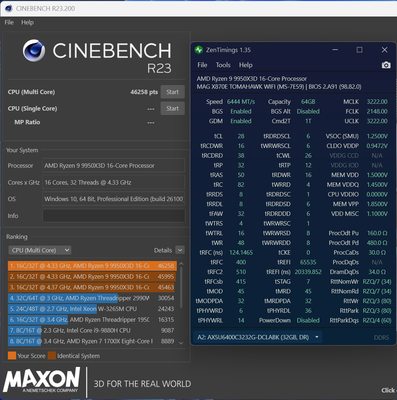397x400 pixels.
Task: Open the ZenTimings Help menu
Action: 246,65
